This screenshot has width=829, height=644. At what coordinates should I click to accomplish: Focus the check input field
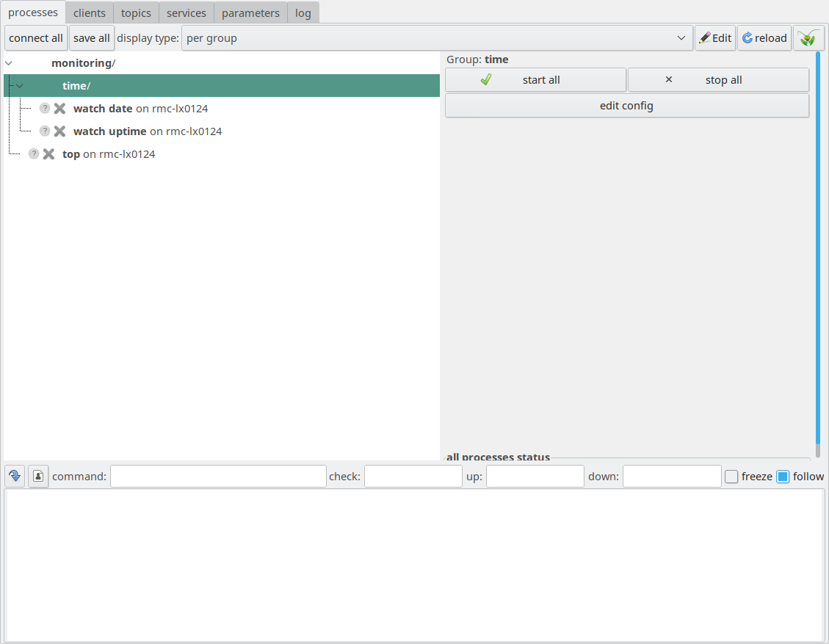[413, 477]
